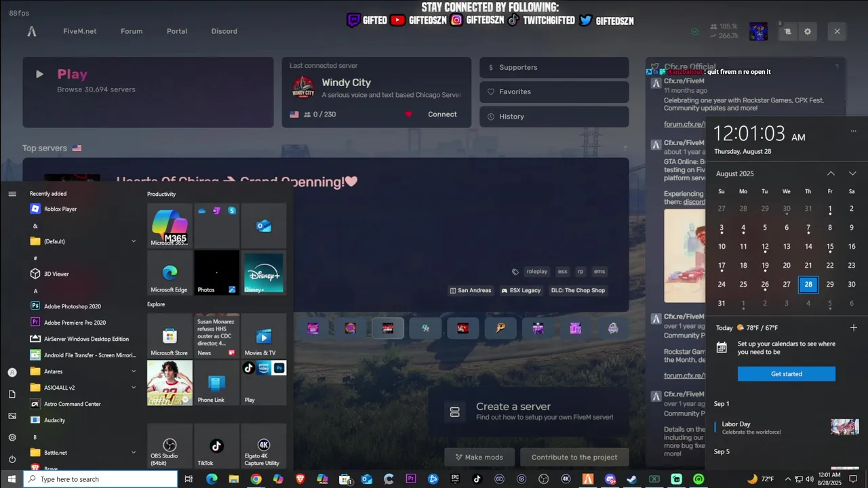
Task: Open the Portal header link
Action: click(177, 31)
